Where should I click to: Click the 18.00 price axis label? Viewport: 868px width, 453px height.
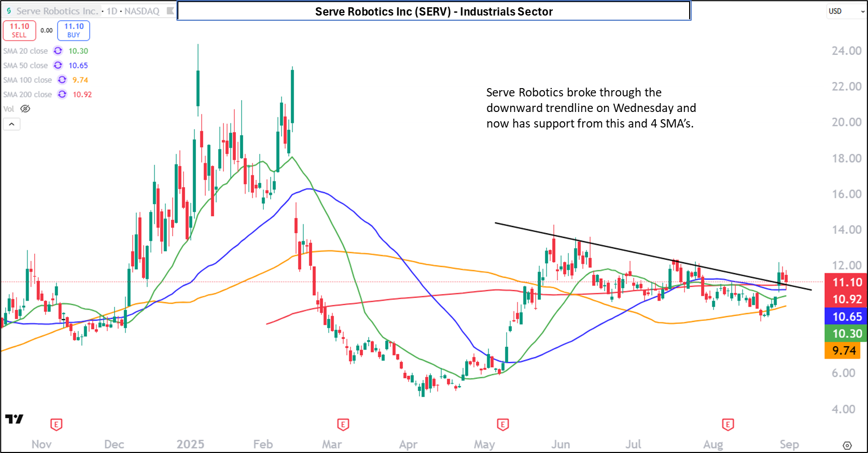[846, 159]
